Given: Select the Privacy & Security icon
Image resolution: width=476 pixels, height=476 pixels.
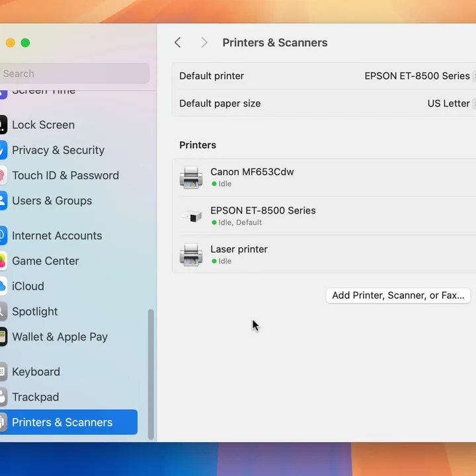Looking at the screenshot, I should pos(3,150).
